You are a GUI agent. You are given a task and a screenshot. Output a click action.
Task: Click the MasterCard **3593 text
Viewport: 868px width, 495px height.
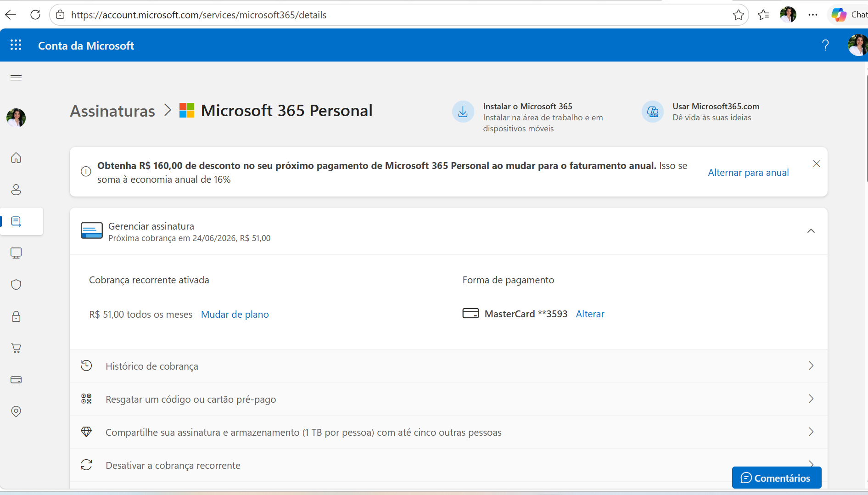tap(526, 314)
